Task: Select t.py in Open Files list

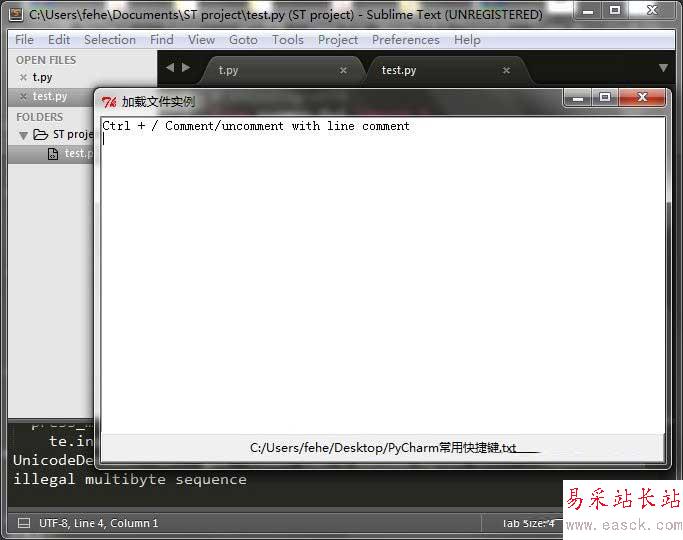Action: click(42, 78)
